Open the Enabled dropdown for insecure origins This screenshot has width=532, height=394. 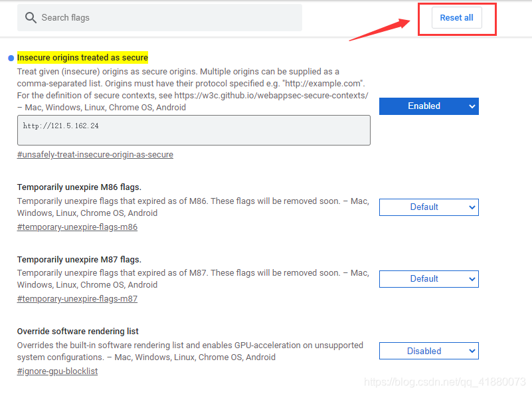click(429, 106)
